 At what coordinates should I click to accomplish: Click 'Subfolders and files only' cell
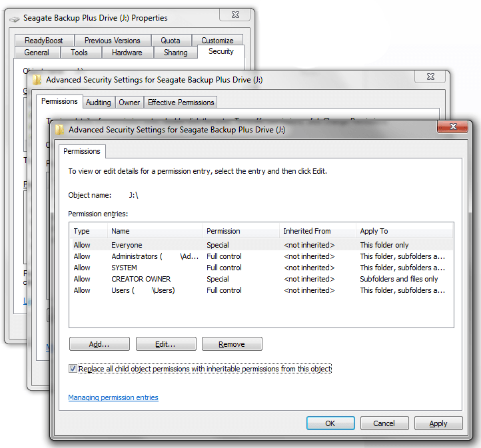tap(399, 279)
